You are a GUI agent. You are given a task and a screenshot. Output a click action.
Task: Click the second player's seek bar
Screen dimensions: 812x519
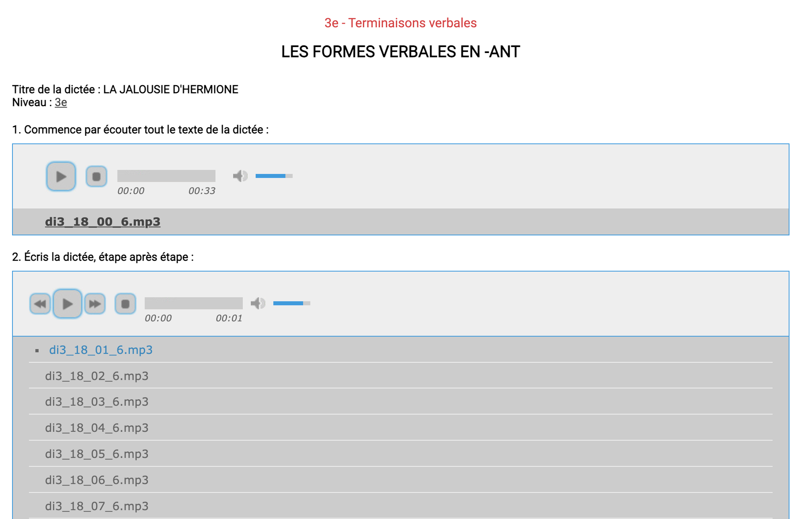(x=193, y=303)
